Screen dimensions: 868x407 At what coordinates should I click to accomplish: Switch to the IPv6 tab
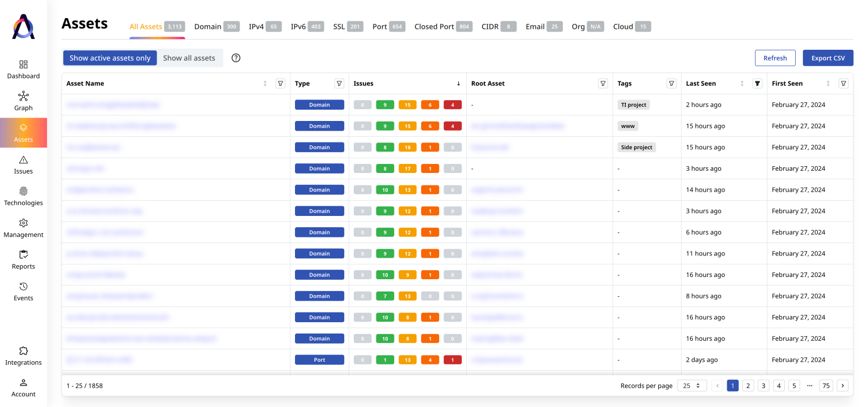307,27
